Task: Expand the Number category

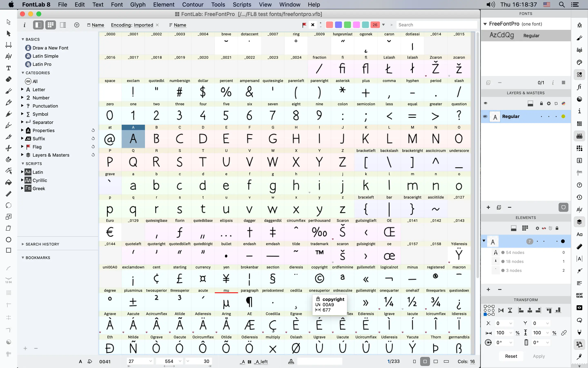Action: coord(22,98)
